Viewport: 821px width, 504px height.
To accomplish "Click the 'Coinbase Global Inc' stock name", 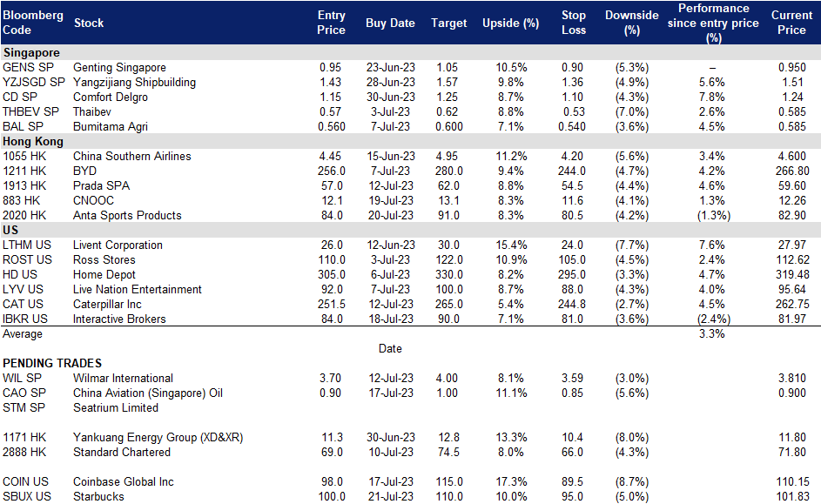I will 124,481.
